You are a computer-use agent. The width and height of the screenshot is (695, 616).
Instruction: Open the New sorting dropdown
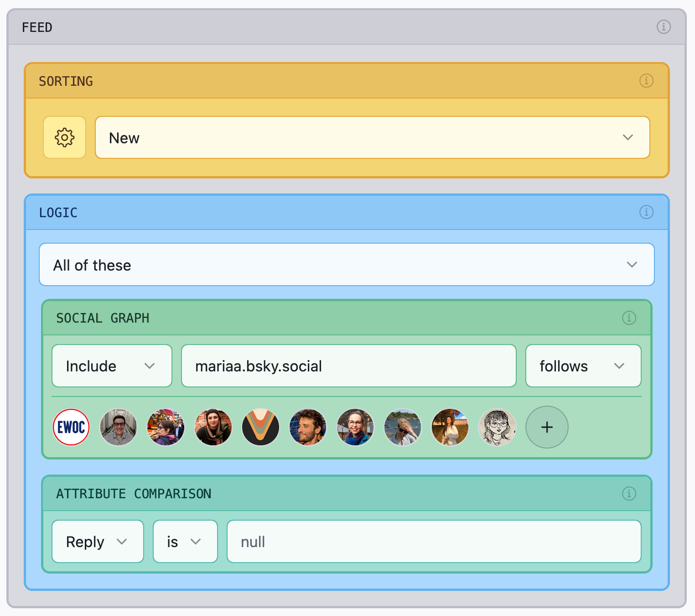coord(372,137)
